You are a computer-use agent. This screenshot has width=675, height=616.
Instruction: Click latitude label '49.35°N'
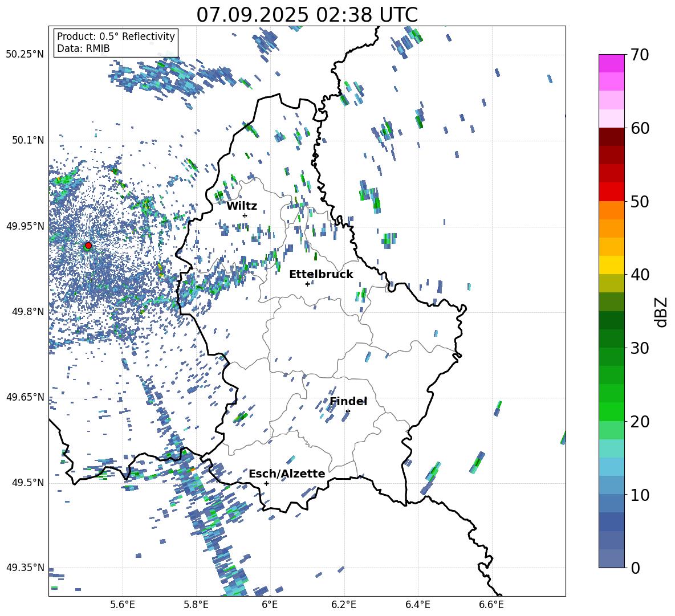tap(25, 568)
